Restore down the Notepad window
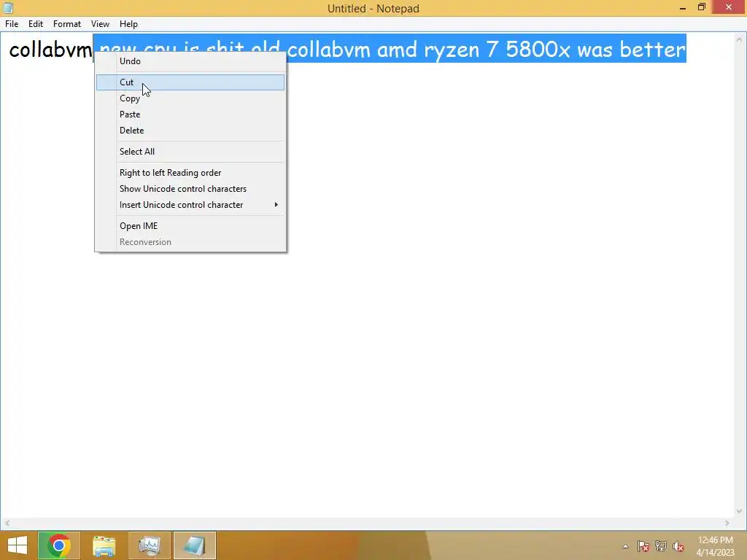The width and height of the screenshot is (747, 560). 702,7
